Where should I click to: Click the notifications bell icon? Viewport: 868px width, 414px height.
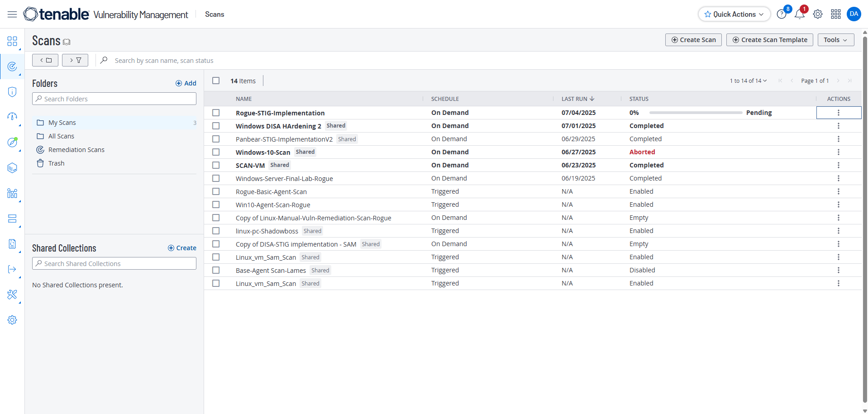[x=799, y=14]
